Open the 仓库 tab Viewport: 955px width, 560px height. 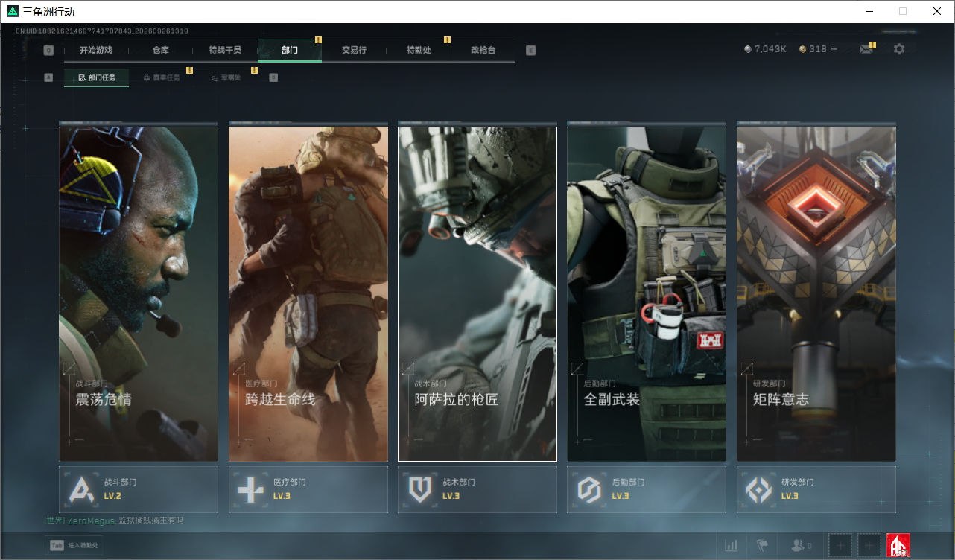pos(161,50)
